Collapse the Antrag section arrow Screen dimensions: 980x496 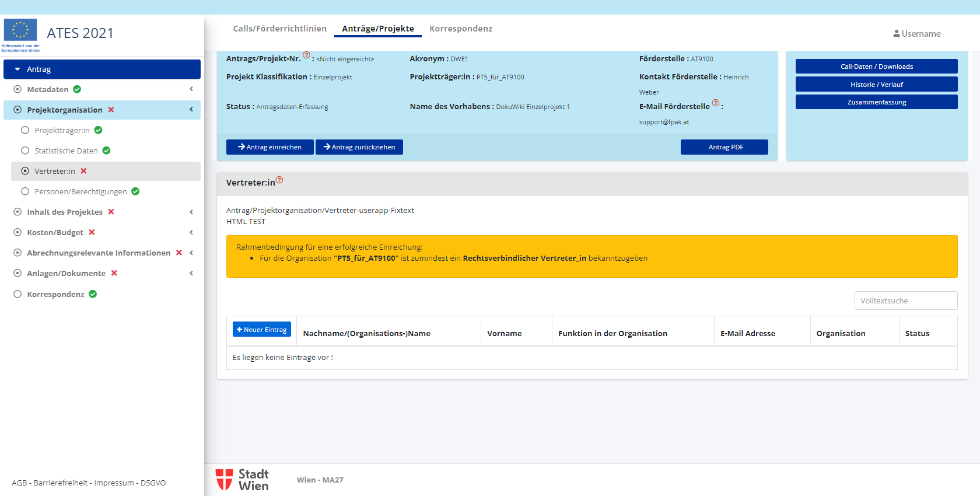pos(17,69)
